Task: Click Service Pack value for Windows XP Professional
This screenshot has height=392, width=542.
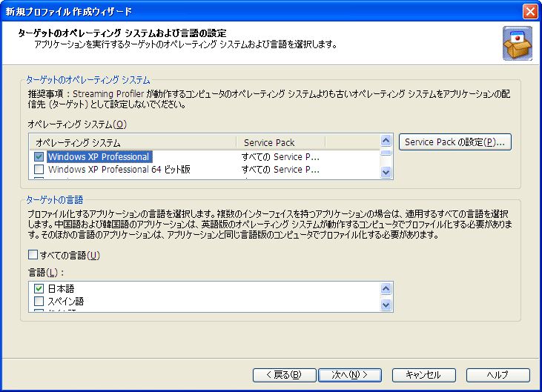Action: pos(280,157)
